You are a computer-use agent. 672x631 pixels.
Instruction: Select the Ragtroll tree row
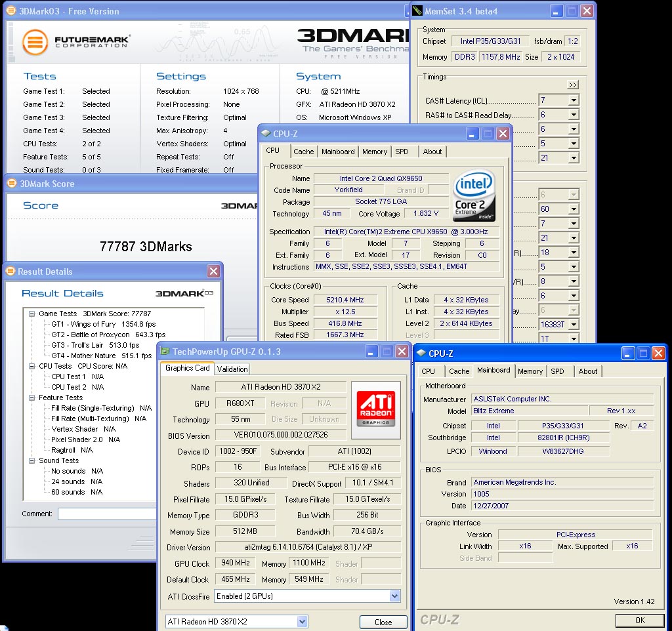[72, 450]
